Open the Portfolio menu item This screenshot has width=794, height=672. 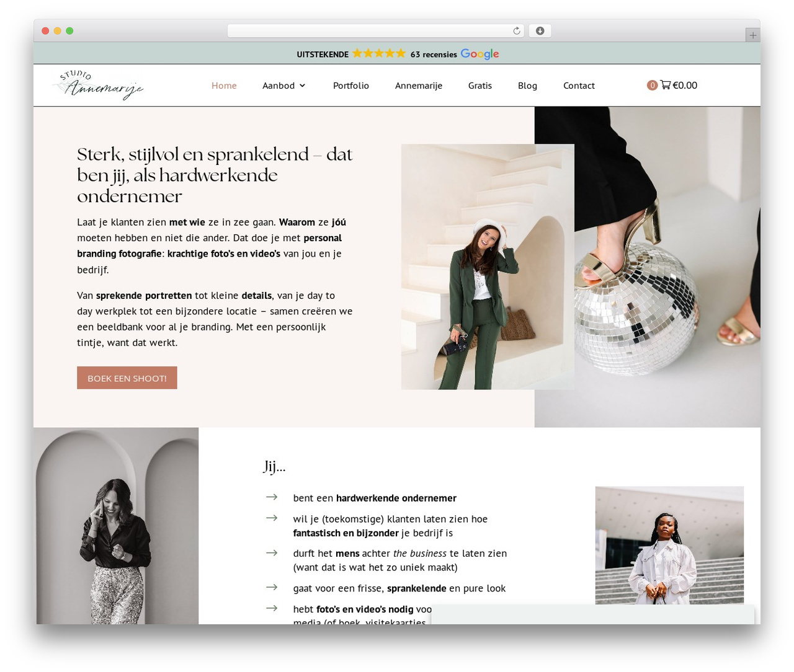click(351, 86)
